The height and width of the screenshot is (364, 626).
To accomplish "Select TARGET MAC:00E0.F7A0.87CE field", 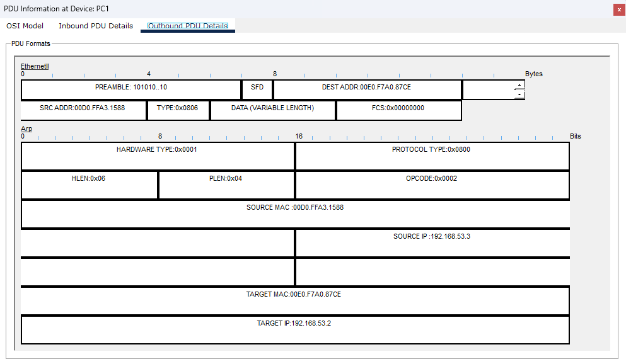I will click(x=295, y=301).
